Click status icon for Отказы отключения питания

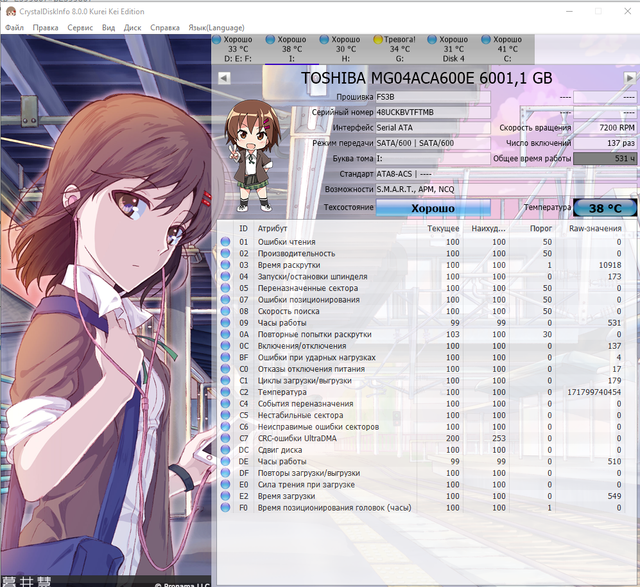click(x=225, y=369)
